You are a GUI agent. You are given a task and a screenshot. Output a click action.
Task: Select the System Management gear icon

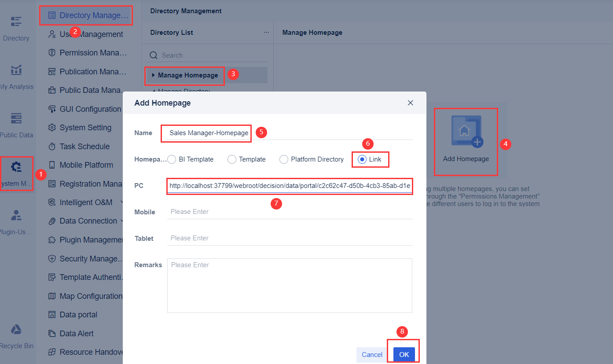coord(16,167)
